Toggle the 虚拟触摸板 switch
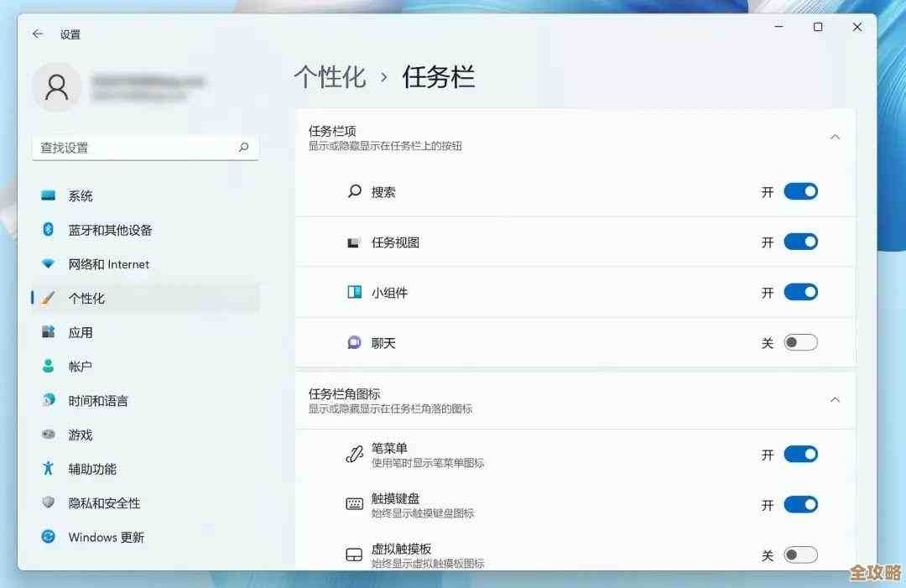 pos(800,554)
